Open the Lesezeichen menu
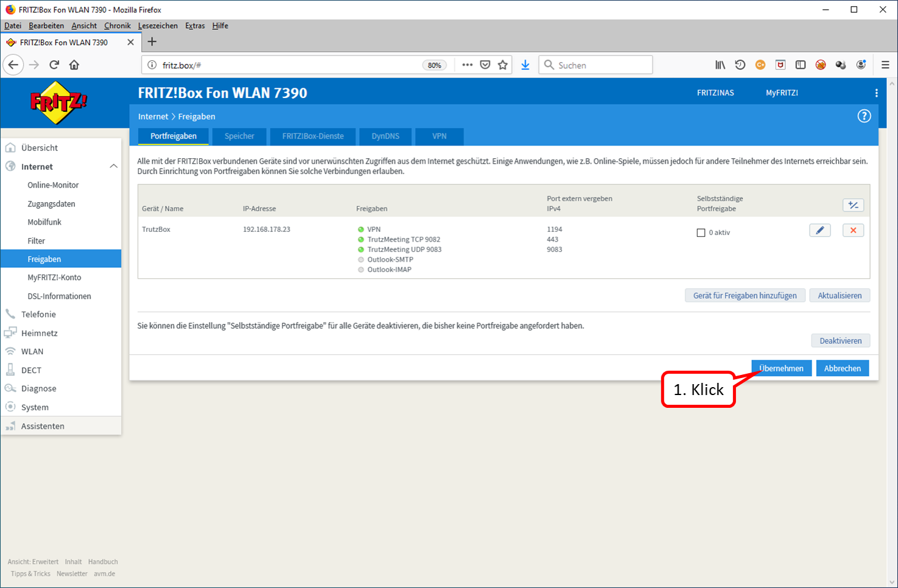The image size is (898, 588). [x=158, y=26]
